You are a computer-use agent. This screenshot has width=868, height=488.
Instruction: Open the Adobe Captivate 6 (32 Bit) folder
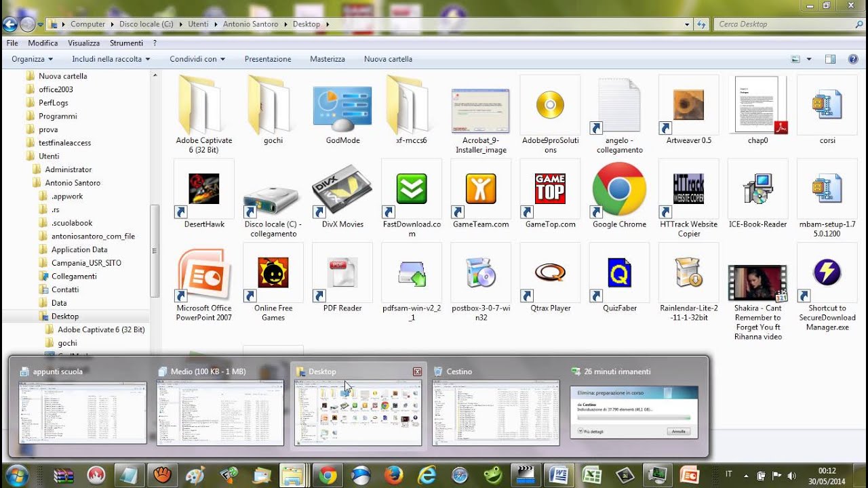[203, 114]
